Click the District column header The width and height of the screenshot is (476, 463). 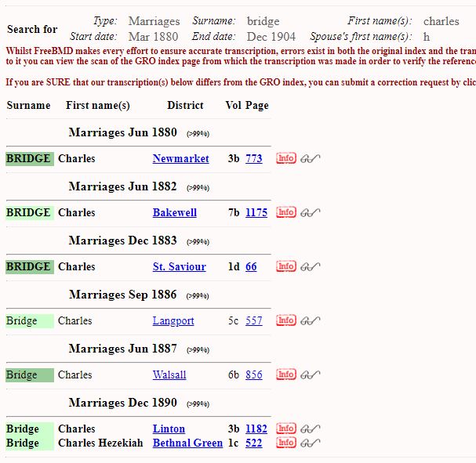(x=185, y=105)
